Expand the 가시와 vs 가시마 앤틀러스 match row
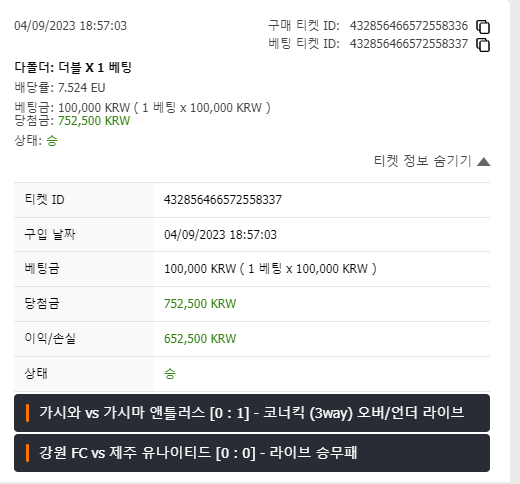520x484 pixels. coord(252,413)
